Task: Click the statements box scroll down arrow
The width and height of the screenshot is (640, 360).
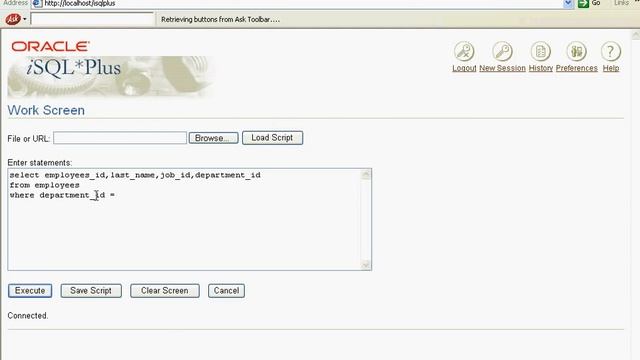Action: tap(366, 264)
